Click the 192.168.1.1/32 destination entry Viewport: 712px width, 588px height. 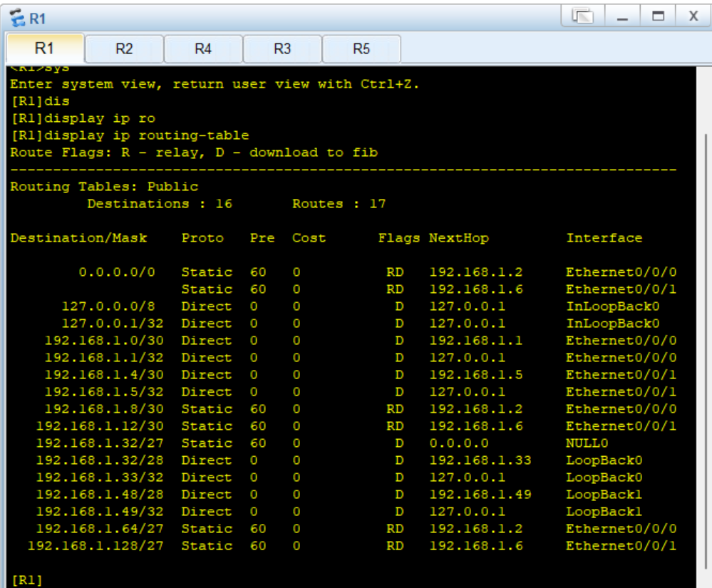pyautogui.click(x=104, y=357)
